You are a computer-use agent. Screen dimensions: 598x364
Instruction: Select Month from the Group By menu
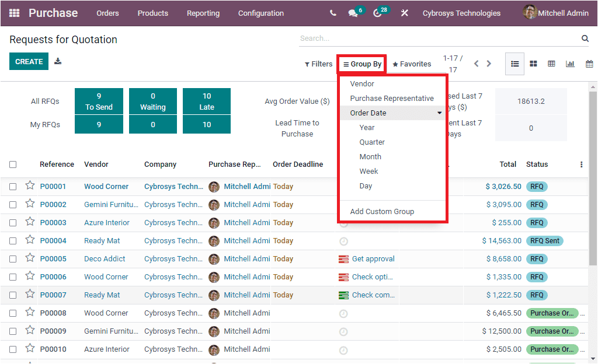(370, 156)
